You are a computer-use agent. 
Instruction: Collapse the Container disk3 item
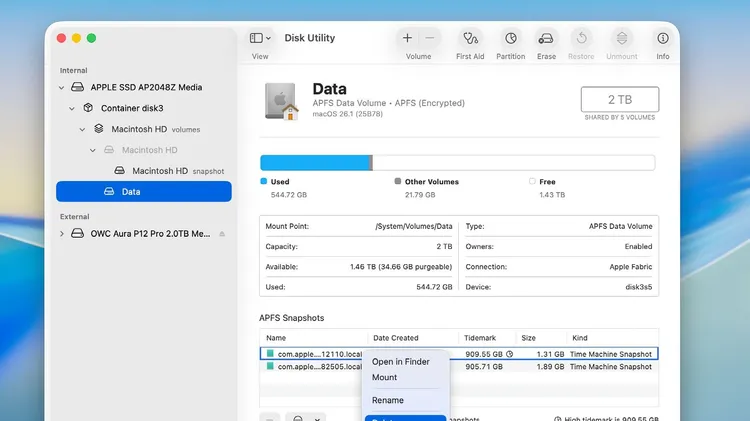(72, 108)
